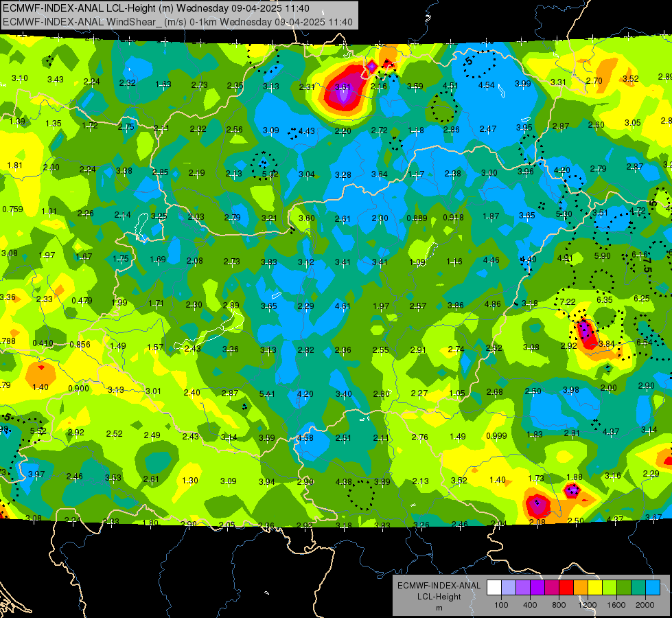672x618 pixels.
Task: Click the bright purple legend swatch
Action: click(x=537, y=588)
